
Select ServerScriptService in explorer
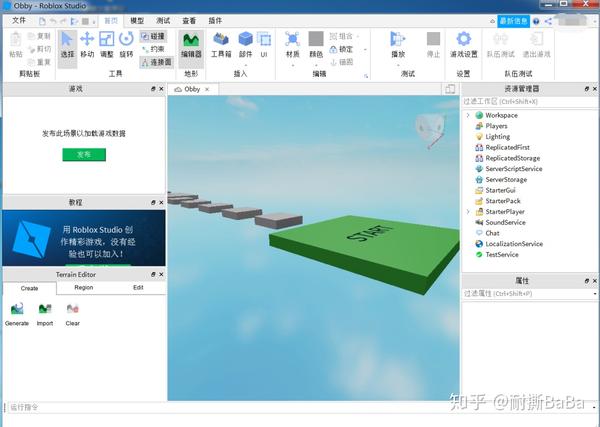(514, 169)
